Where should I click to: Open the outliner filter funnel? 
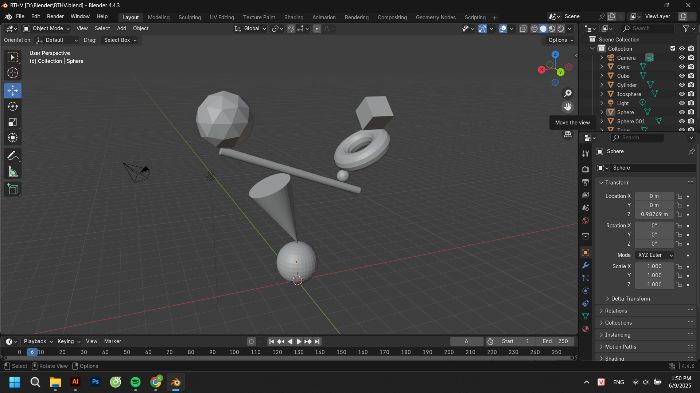coord(686,29)
